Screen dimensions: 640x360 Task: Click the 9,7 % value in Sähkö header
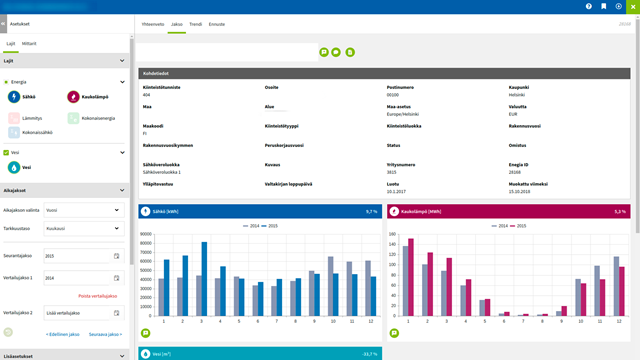[371, 211]
